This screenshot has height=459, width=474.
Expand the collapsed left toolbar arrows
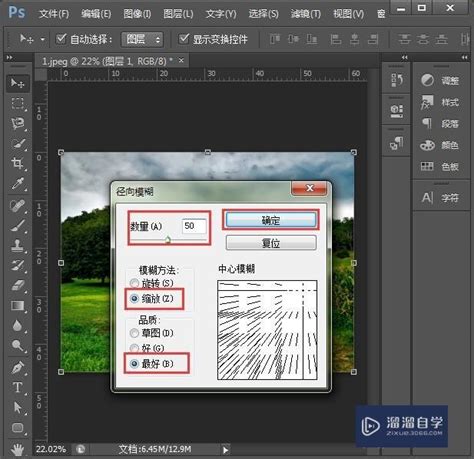(x=9, y=57)
